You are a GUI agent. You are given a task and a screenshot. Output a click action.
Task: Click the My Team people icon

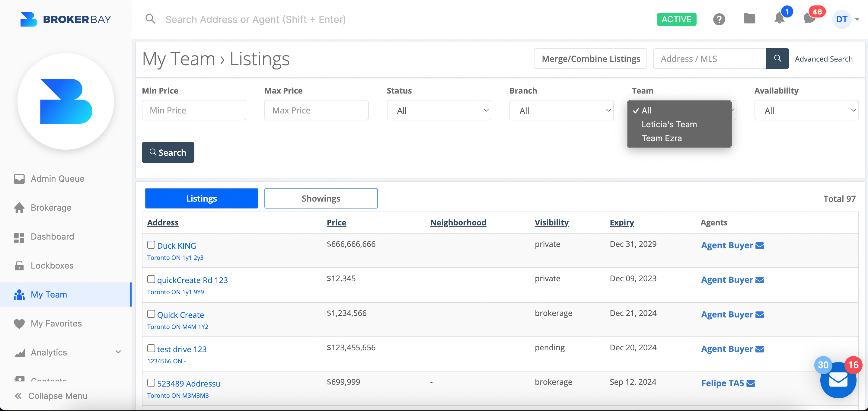pos(19,295)
